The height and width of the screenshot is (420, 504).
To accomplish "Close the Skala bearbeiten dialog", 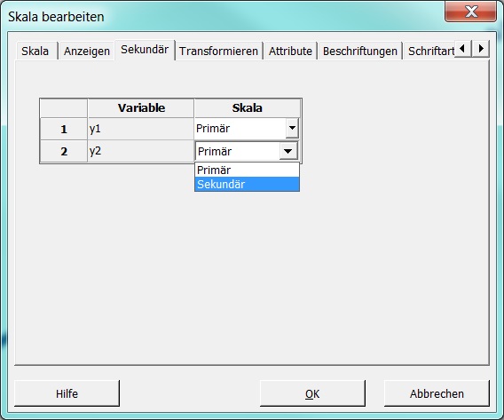I will click(471, 12).
